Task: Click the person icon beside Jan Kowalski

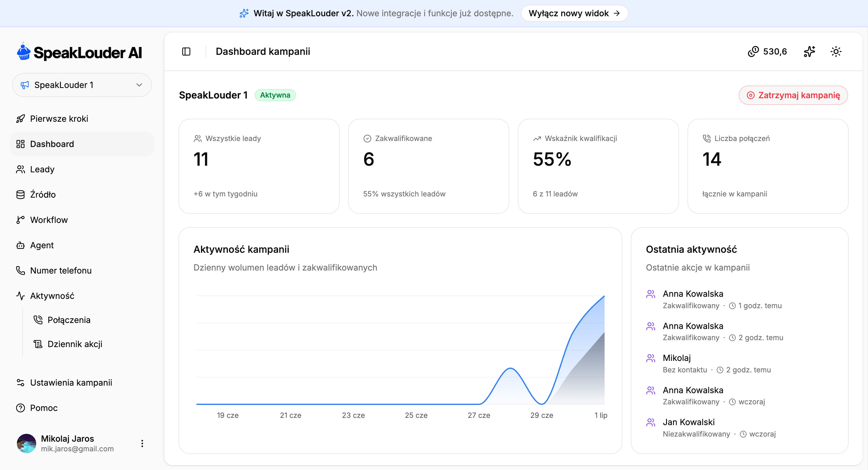Action: click(x=651, y=422)
